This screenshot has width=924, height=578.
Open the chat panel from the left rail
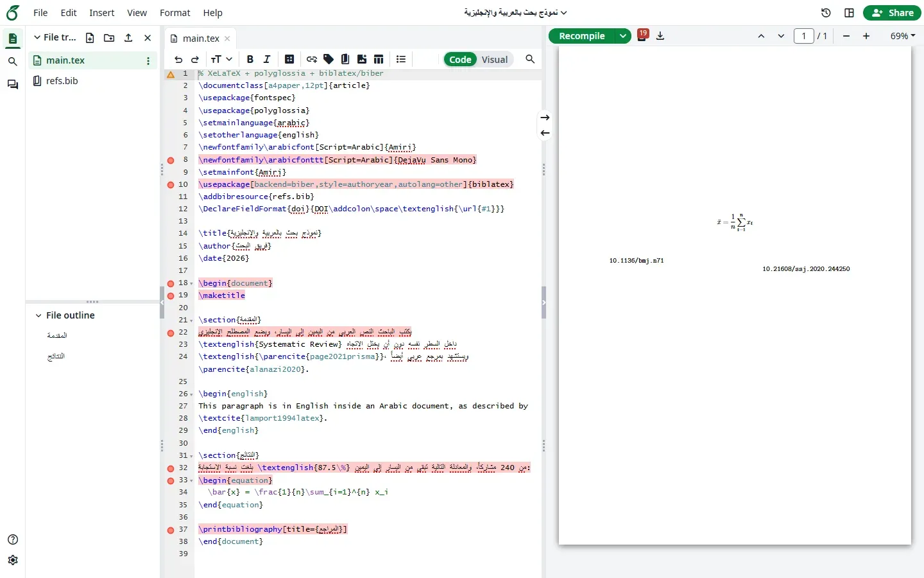tap(12, 85)
